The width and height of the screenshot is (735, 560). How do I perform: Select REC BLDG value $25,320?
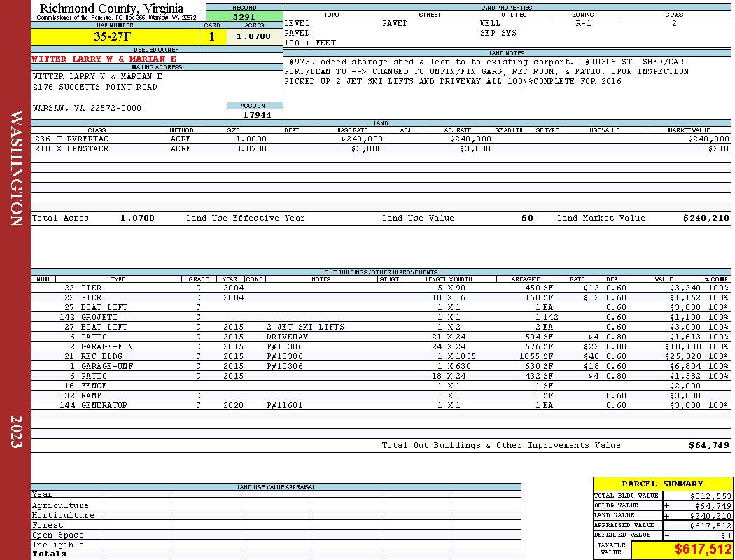pyautogui.click(x=682, y=356)
